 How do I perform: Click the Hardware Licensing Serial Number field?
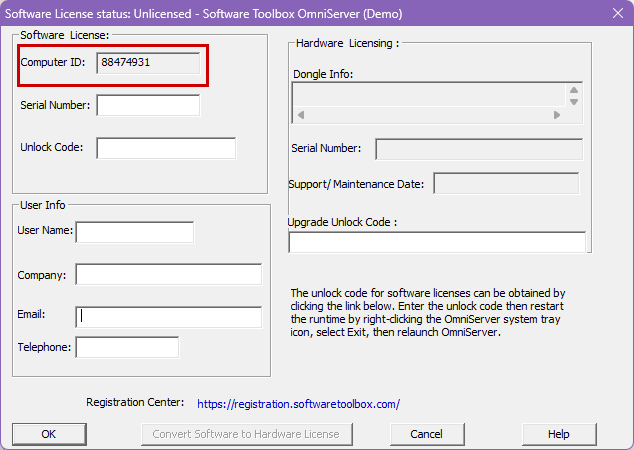pyautogui.click(x=479, y=149)
